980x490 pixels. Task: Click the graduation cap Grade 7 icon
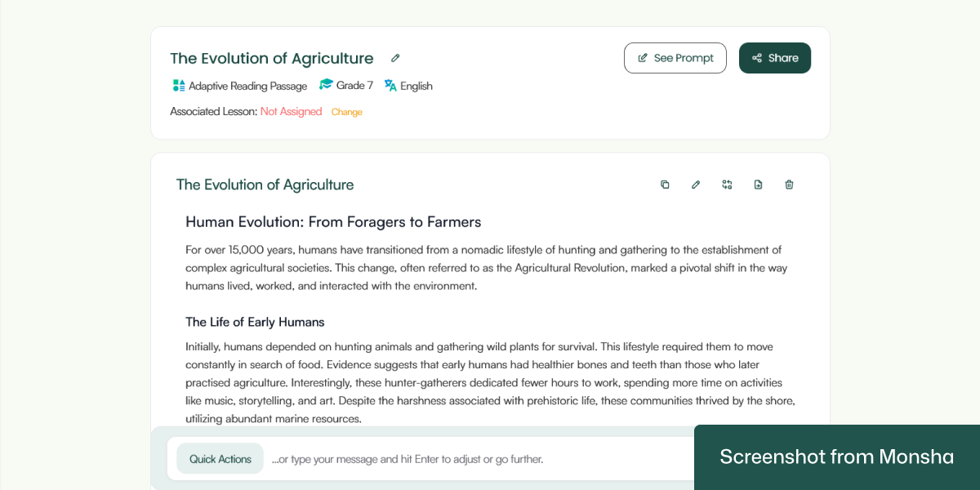click(x=326, y=85)
